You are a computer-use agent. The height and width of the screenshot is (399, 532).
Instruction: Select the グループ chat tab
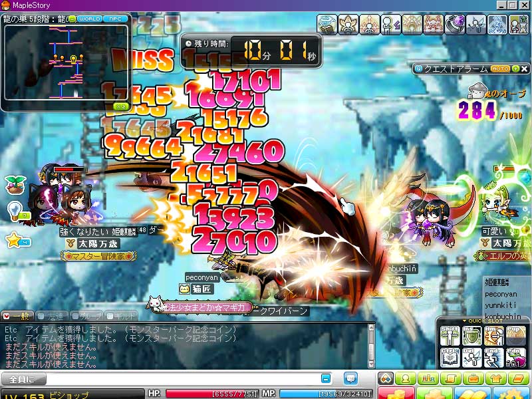pyautogui.click(x=87, y=317)
